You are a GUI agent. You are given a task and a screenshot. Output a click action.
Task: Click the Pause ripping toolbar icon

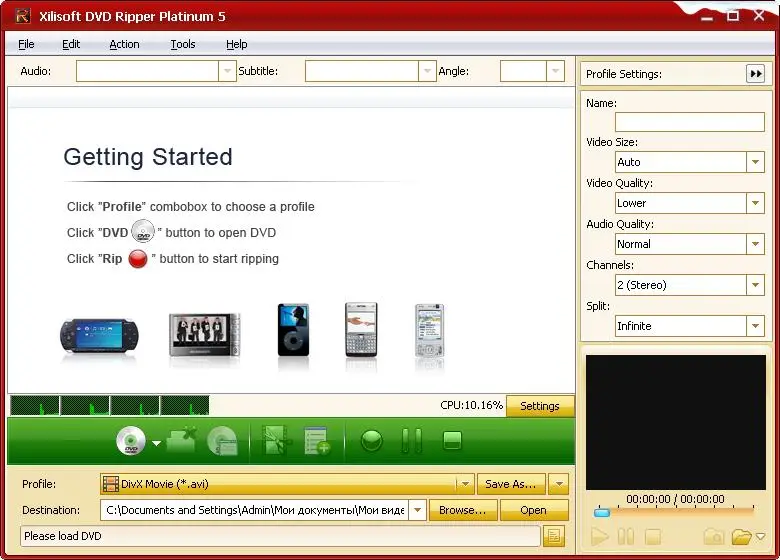tap(412, 441)
